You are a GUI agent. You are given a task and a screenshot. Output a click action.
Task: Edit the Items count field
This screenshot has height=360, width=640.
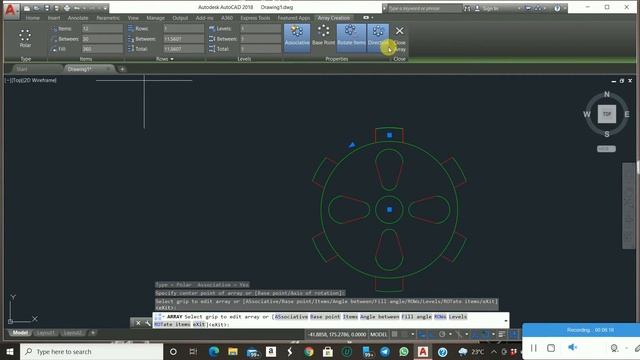tap(102, 29)
